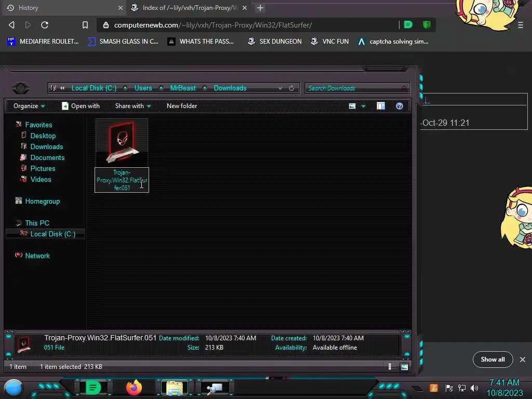Close the Index of Trojan-Proxy tab
The image size is (532, 399).
click(245, 7)
